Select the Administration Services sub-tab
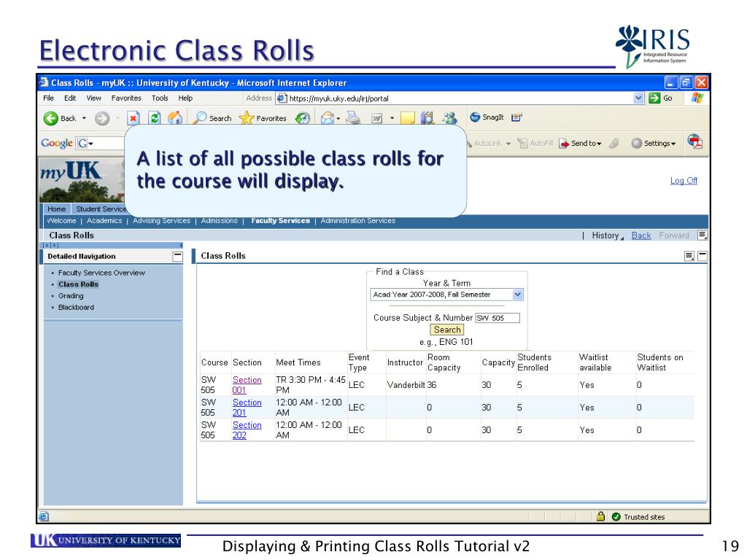This screenshot has height=560, width=747. [357, 220]
